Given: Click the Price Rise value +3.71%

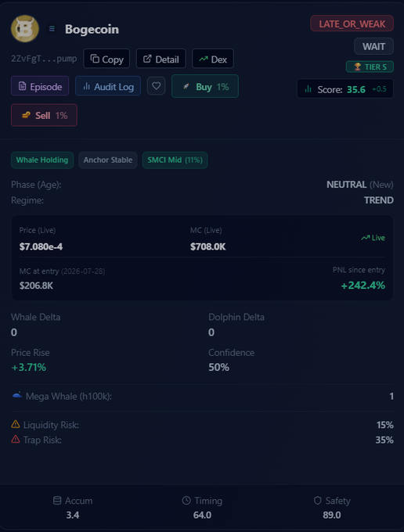Looking at the screenshot, I should 29,368.
